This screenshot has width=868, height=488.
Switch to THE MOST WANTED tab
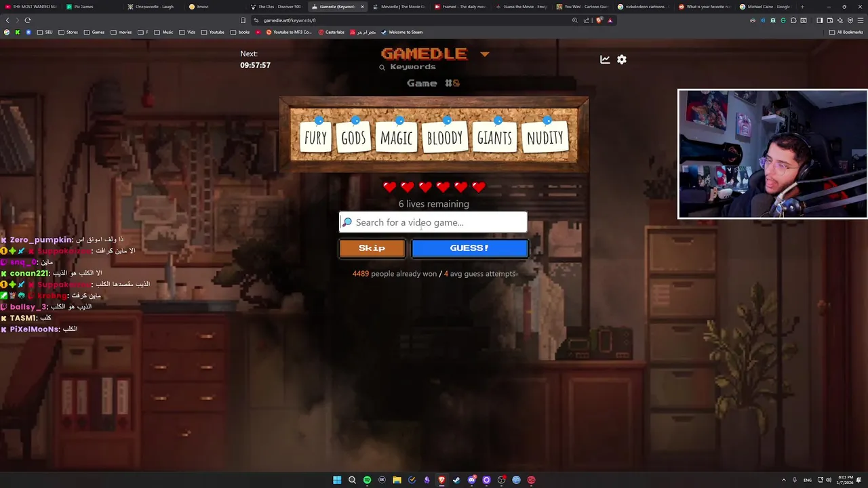[31, 7]
